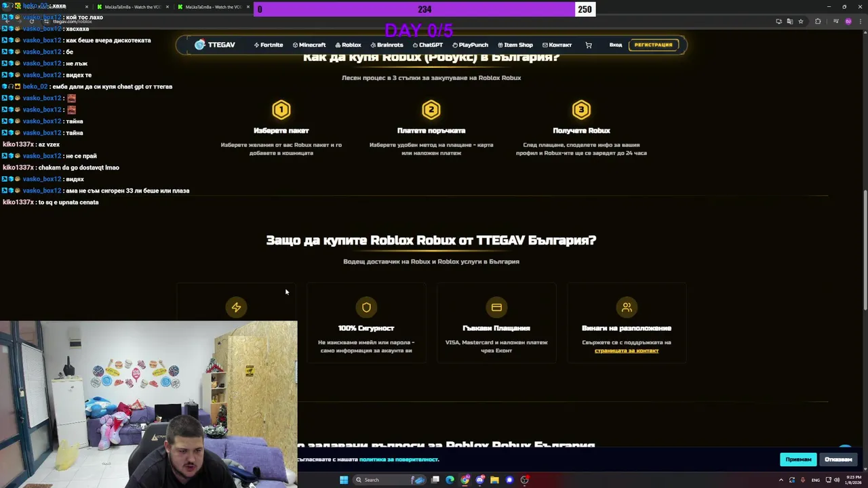Open Chrome from the taskbar
The height and width of the screenshot is (488, 868).
pos(465,480)
